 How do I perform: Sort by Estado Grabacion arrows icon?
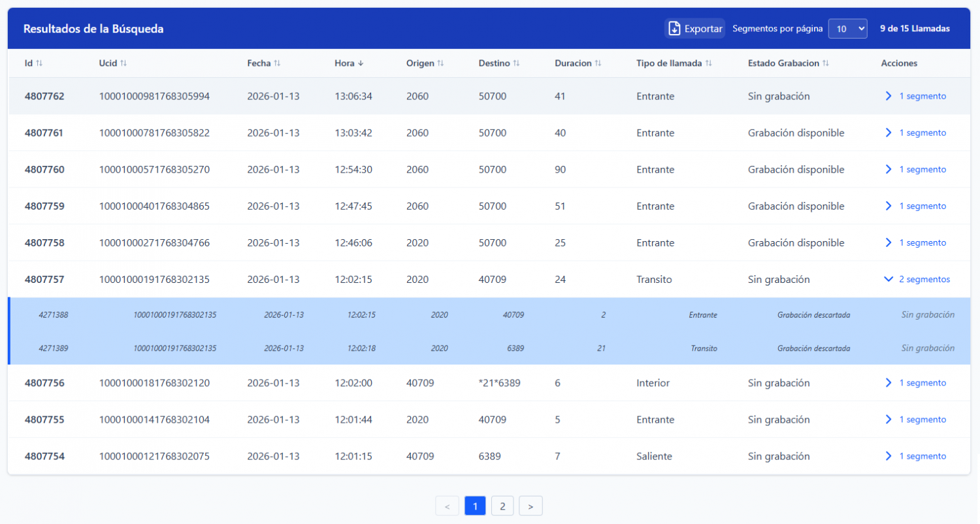[826, 63]
